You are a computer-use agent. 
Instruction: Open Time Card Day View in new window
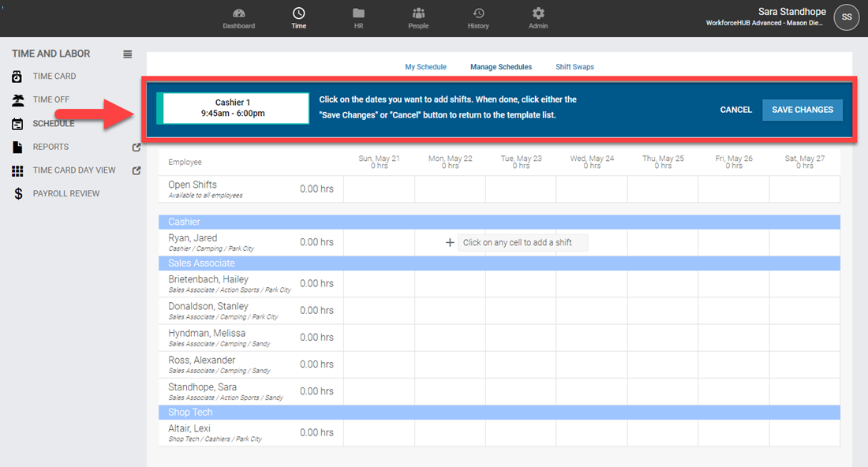137,170
